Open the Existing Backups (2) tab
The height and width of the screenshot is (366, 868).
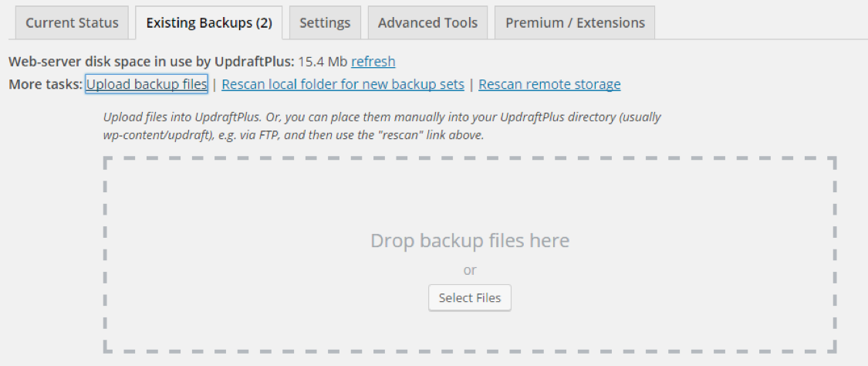point(208,22)
